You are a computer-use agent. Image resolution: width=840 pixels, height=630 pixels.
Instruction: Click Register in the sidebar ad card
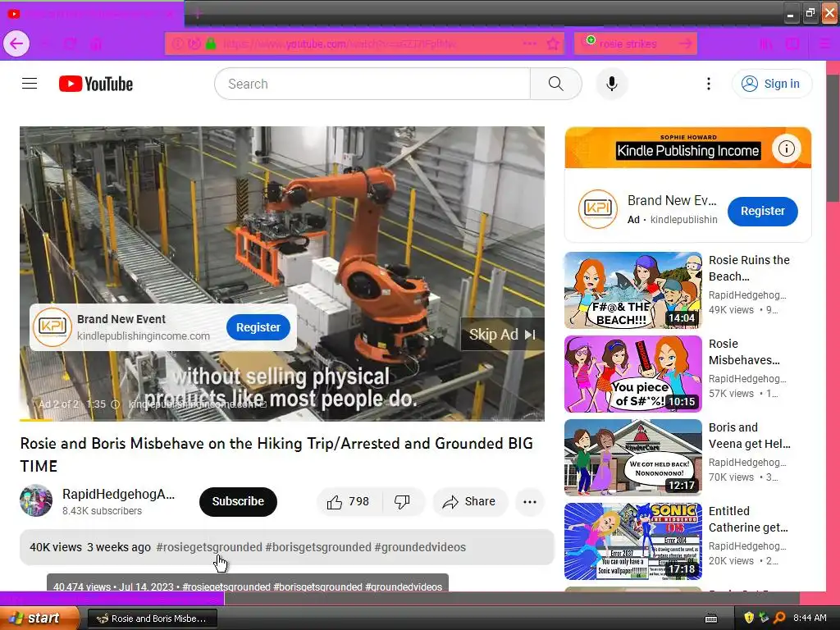point(762,211)
